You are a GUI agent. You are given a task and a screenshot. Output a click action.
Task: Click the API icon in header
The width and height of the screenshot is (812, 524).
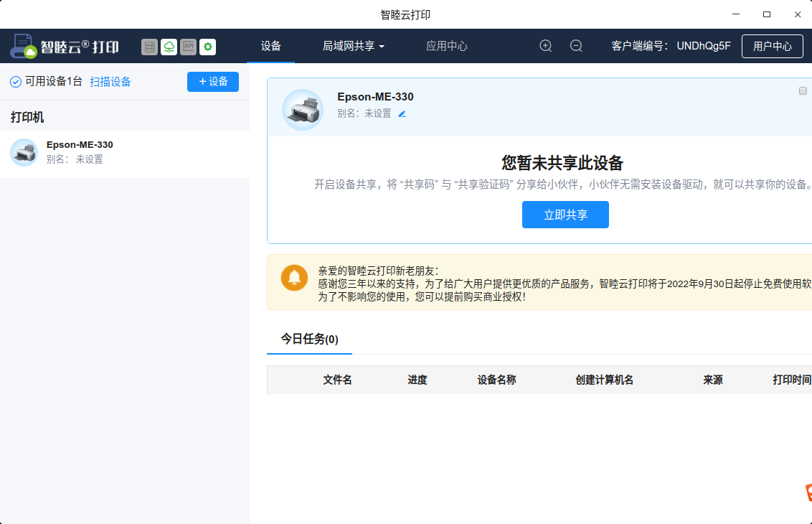click(188, 47)
